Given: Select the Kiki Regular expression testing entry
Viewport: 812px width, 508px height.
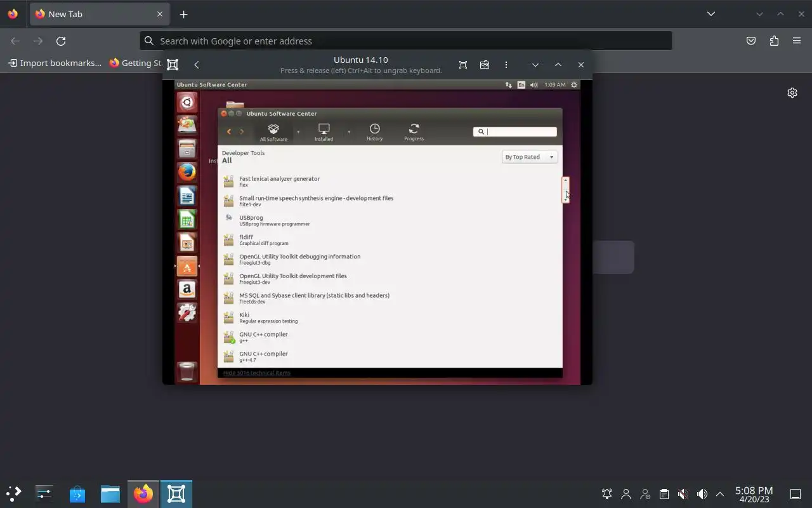Looking at the screenshot, I should coord(390,317).
